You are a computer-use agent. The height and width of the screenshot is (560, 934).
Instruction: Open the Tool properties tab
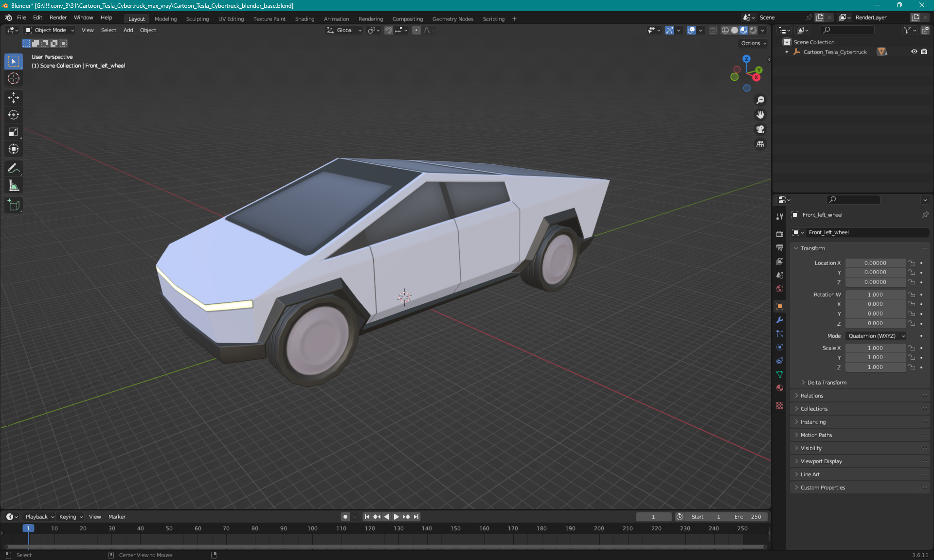(x=780, y=216)
